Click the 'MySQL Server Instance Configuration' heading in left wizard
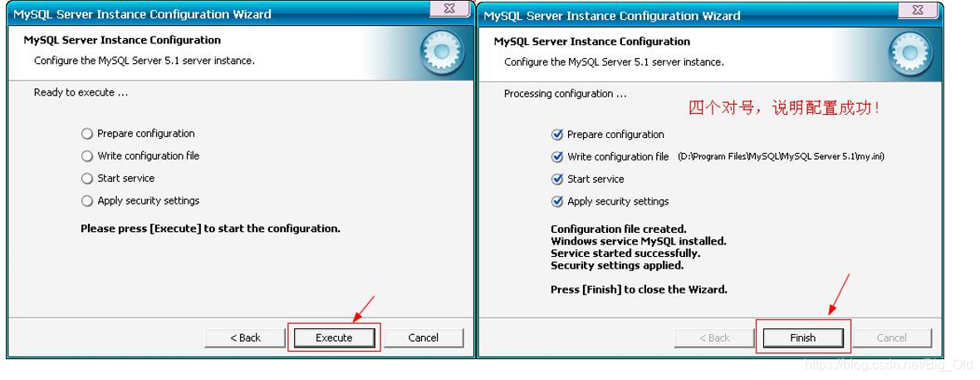980x380 pixels. coord(122,40)
